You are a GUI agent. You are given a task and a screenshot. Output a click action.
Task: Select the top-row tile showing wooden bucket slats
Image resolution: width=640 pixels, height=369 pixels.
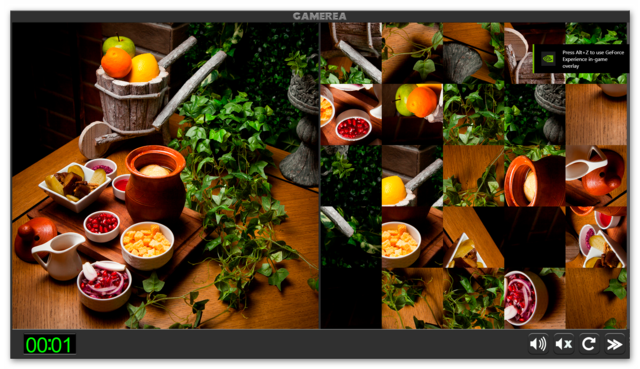click(x=351, y=53)
